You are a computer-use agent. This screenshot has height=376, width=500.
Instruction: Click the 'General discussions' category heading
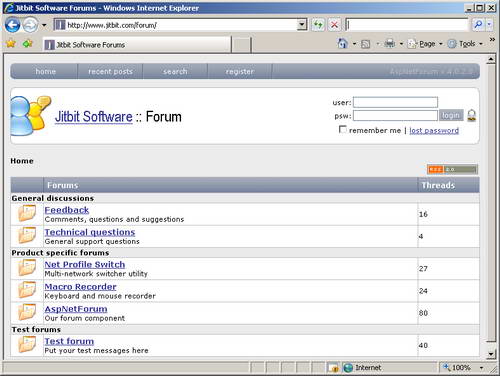point(53,198)
